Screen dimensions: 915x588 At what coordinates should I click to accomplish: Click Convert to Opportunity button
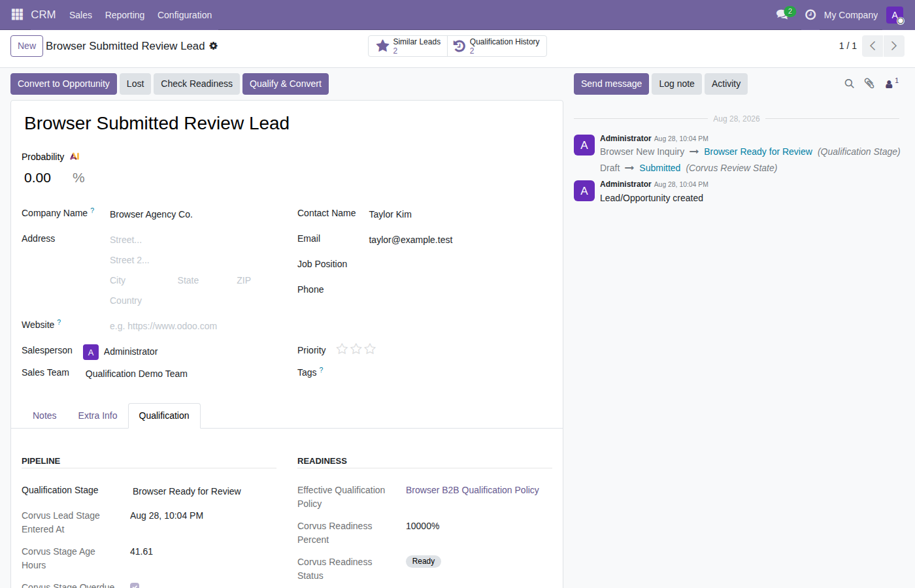click(63, 84)
